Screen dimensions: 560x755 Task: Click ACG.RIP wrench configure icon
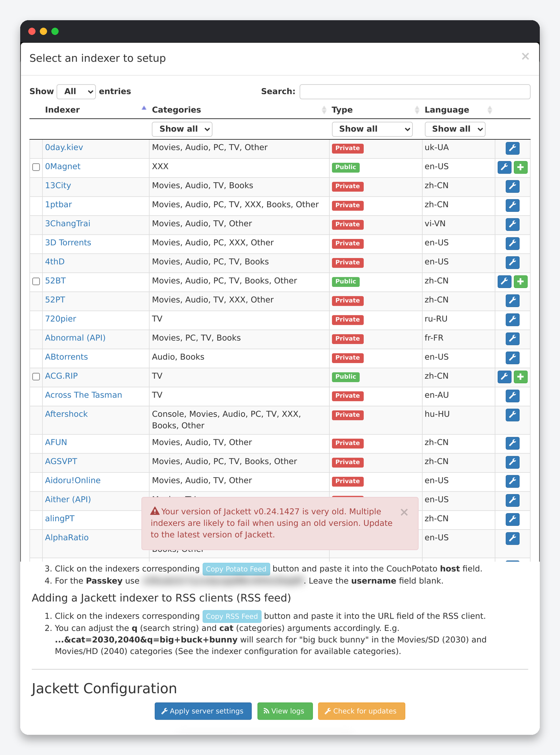point(504,377)
